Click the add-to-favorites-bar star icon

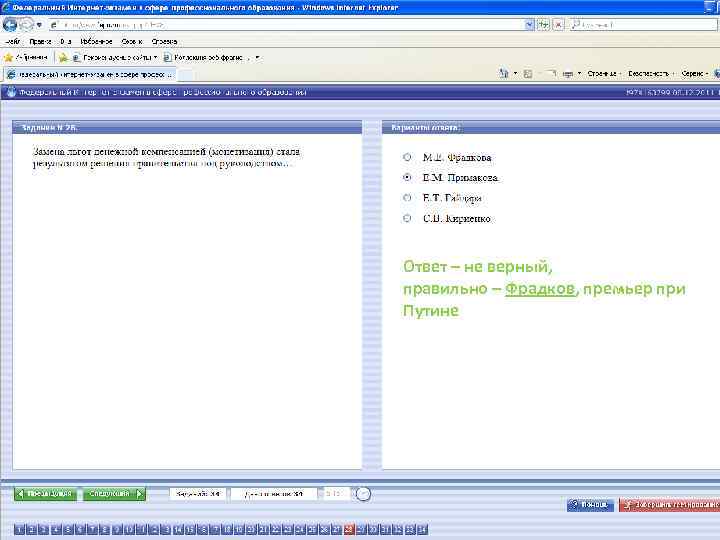click(x=63, y=57)
